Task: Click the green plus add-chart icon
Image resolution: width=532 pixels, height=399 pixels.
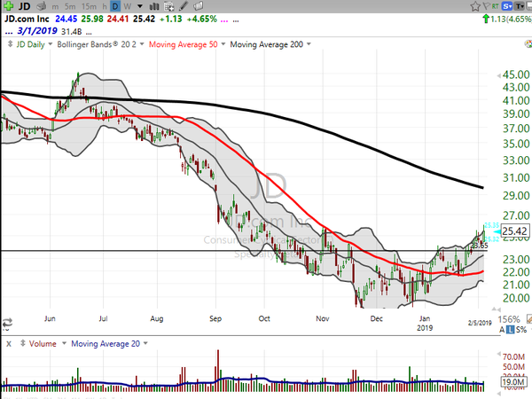Action: pos(8,6)
